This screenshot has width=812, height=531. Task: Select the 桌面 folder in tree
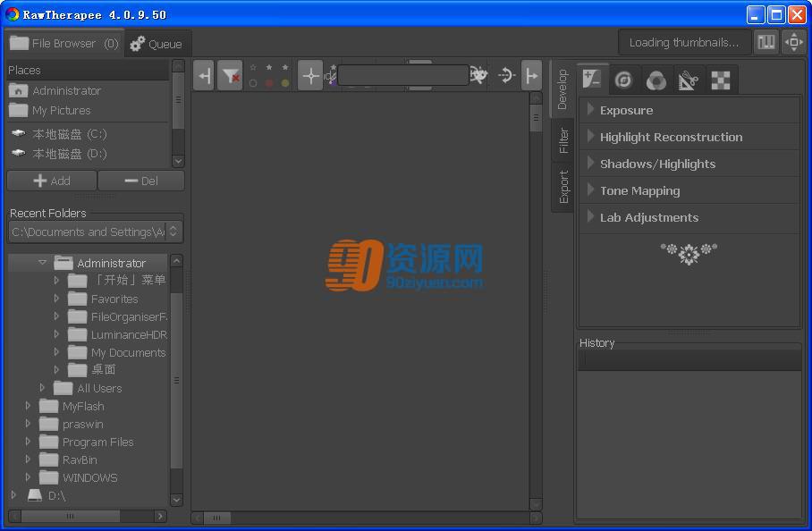pos(103,369)
